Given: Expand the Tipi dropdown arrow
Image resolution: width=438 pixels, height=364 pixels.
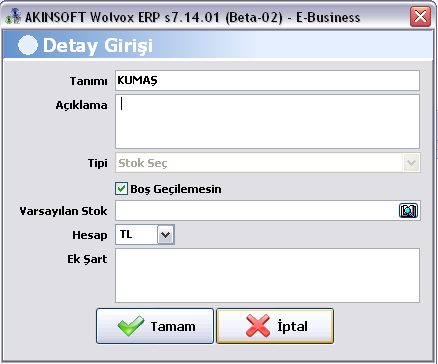Looking at the screenshot, I should (x=412, y=163).
